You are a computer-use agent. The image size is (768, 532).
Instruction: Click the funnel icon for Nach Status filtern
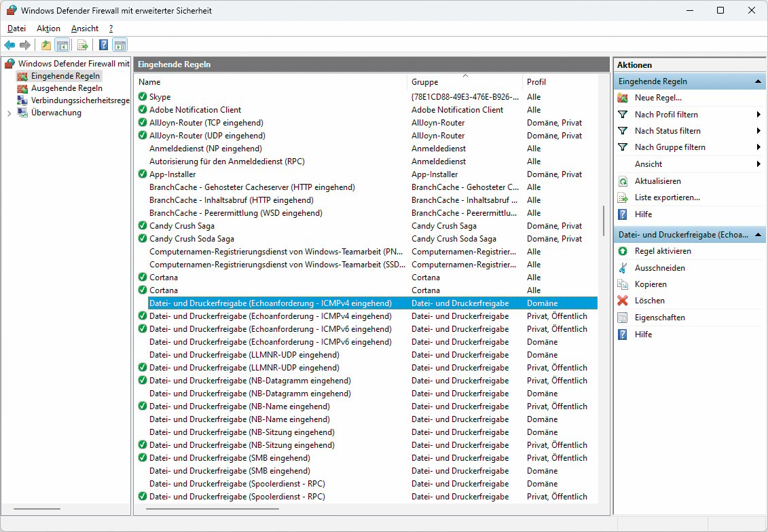point(623,131)
